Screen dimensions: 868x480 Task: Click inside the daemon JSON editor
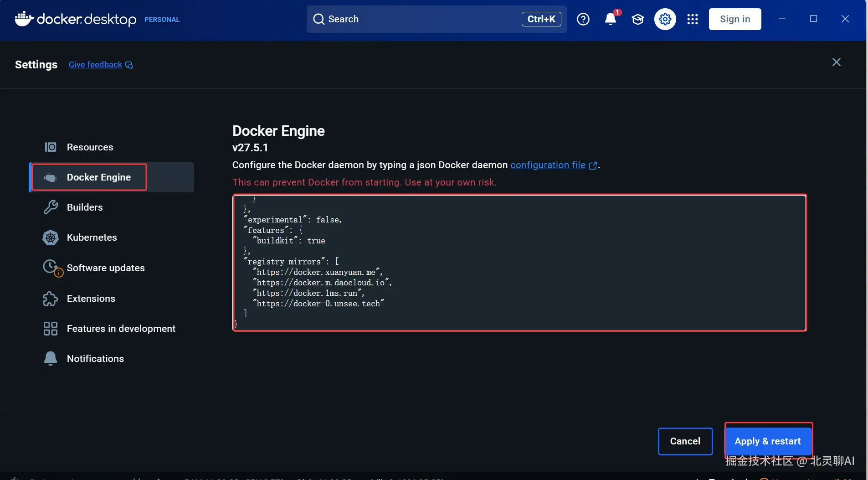coord(519,263)
